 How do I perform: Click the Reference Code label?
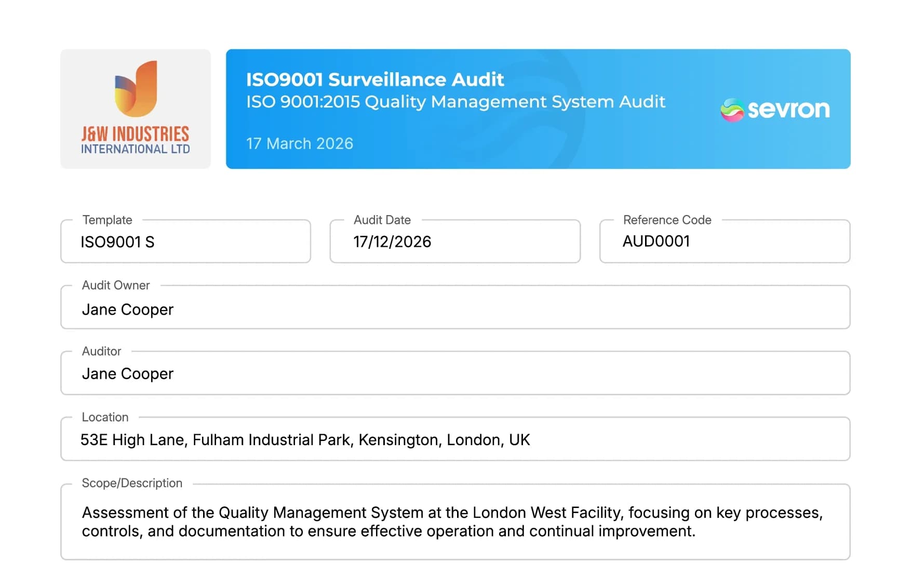(x=667, y=220)
